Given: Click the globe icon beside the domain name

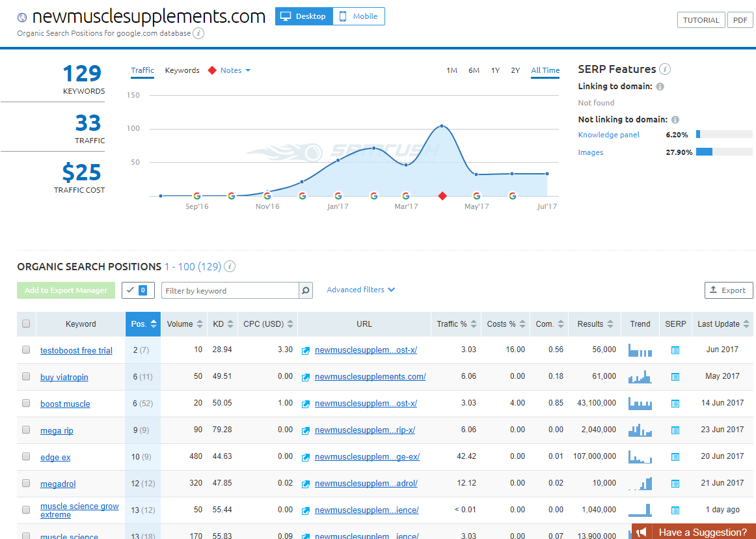Looking at the screenshot, I should click(22, 18).
